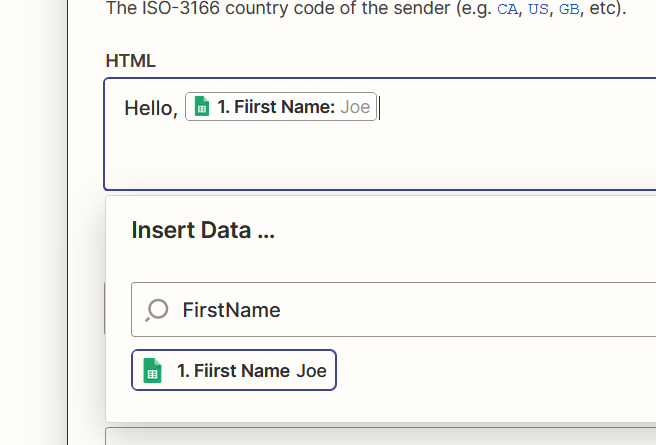The width and height of the screenshot is (656, 445).
Task: Click the Google Sheets icon in search result
Action: [x=152, y=370]
